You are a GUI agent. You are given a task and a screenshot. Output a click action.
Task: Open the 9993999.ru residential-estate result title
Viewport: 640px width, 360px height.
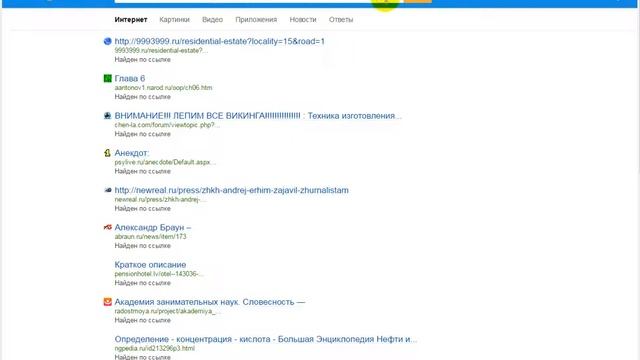click(x=220, y=41)
